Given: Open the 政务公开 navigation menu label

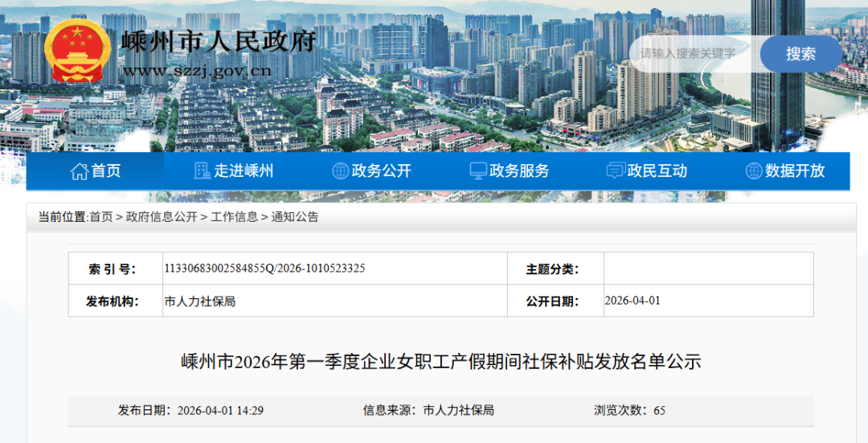Looking at the screenshot, I should tap(382, 170).
